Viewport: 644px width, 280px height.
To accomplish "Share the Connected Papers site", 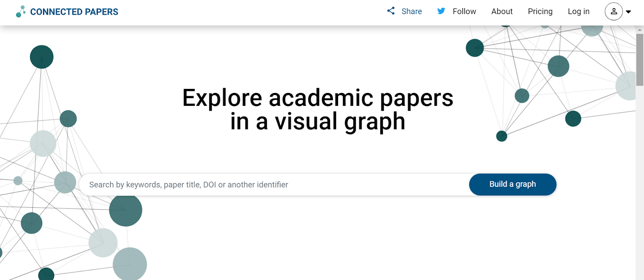I will click(411, 11).
